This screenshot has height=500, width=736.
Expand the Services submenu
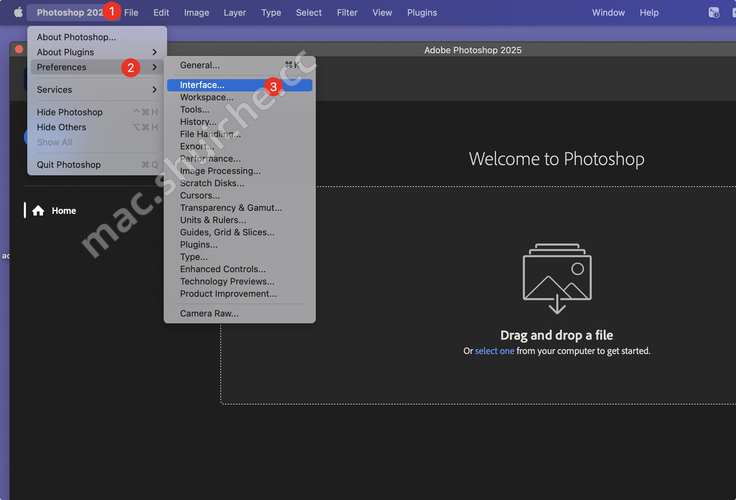tap(97, 90)
